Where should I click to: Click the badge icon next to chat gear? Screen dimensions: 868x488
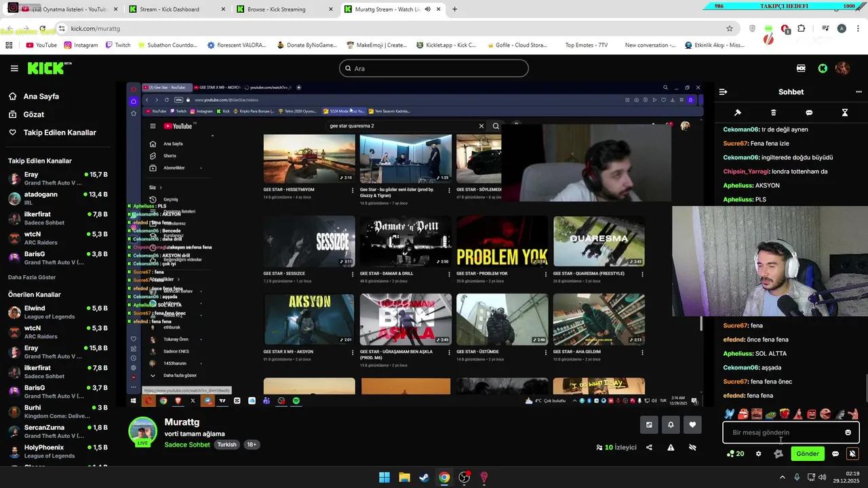(778, 454)
